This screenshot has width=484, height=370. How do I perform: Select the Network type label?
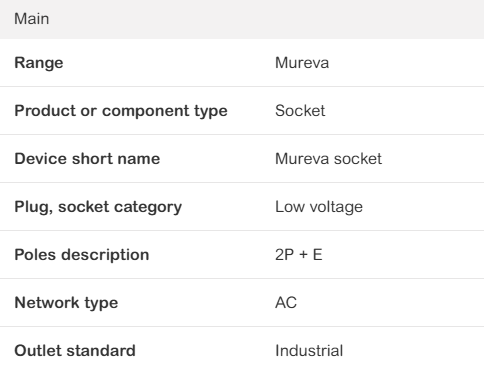pyautogui.click(x=66, y=303)
